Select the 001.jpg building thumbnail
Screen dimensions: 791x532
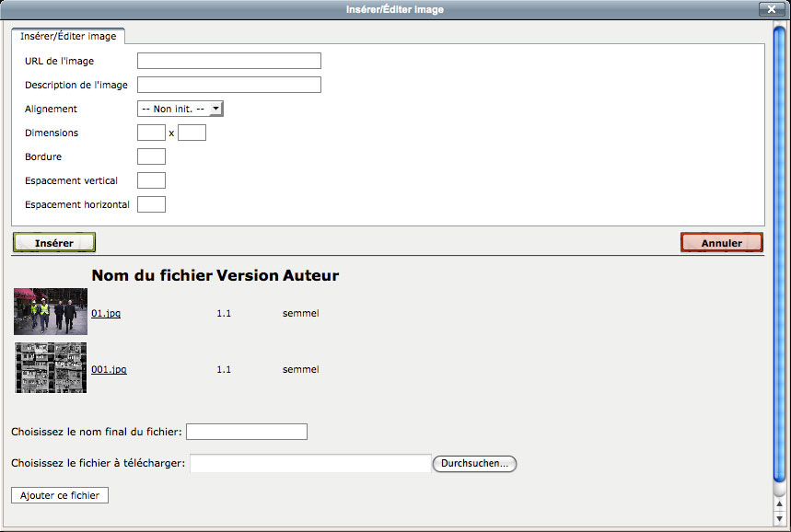51,367
